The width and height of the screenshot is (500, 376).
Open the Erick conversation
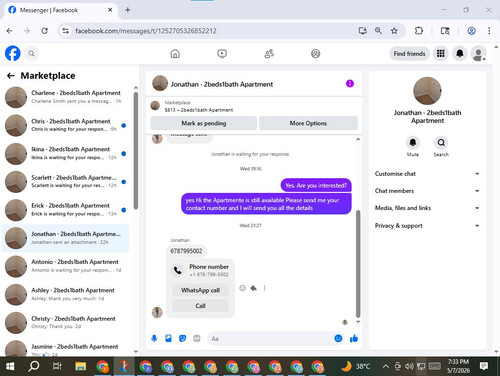(65, 210)
